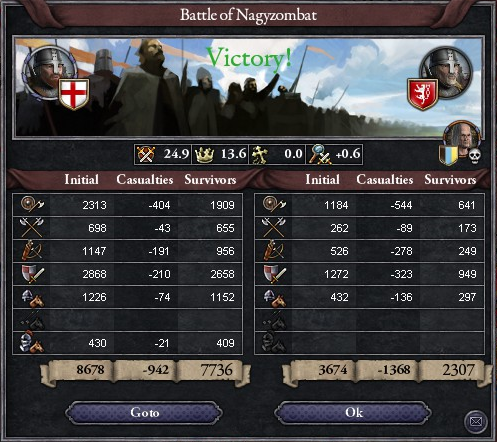Click left light infantry row icon
This screenshot has height=442, width=497.
pos(32,204)
